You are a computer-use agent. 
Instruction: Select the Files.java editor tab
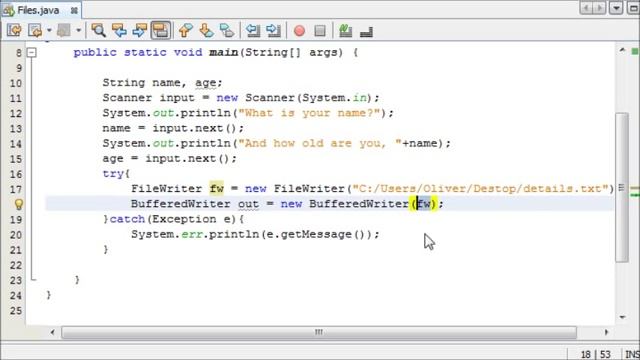point(38,10)
